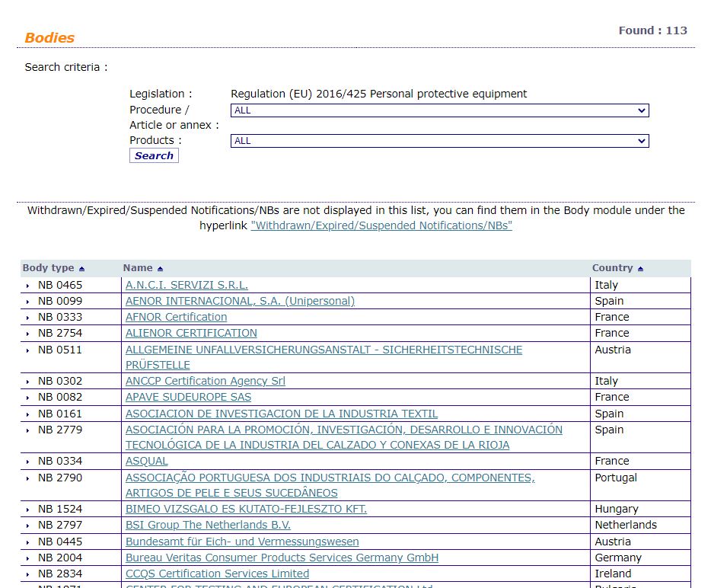The height and width of the screenshot is (588, 711).
Task: Click arrow bullet beside NB 0465
Action: click(x=28, y=286)
